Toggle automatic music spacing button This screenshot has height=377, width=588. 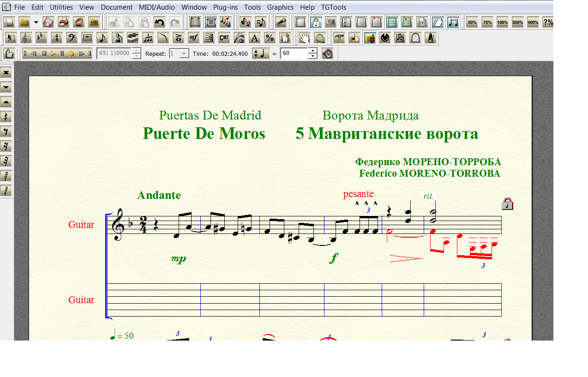(x=453, y=22)
